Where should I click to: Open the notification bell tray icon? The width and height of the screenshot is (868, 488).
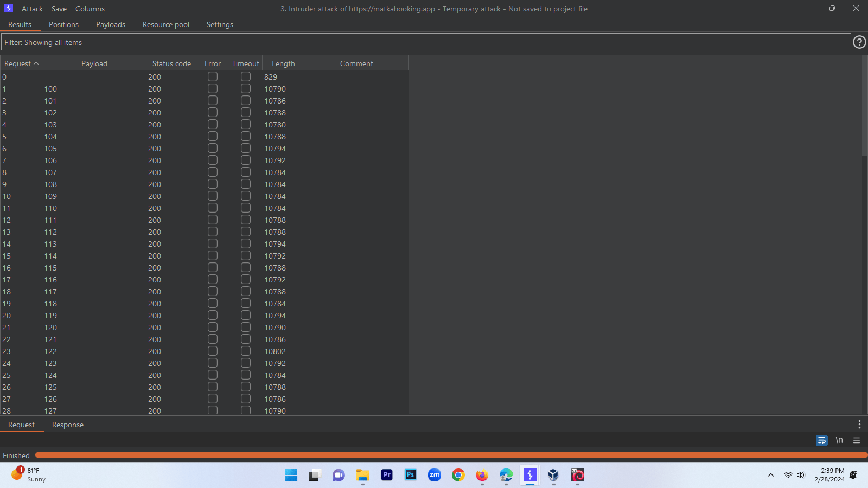point(853,475)
